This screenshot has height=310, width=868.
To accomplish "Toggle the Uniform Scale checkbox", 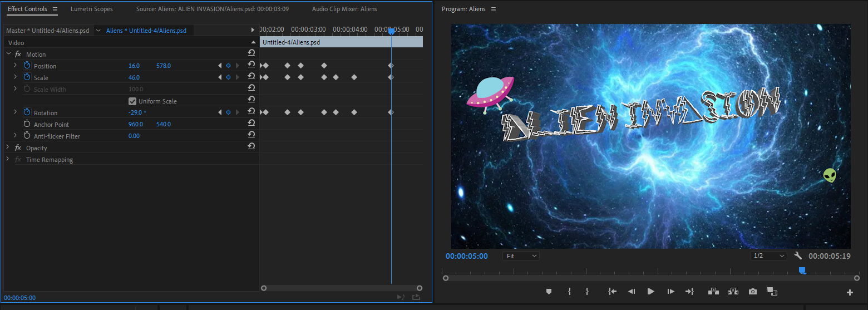I will [x=132, y=101].
